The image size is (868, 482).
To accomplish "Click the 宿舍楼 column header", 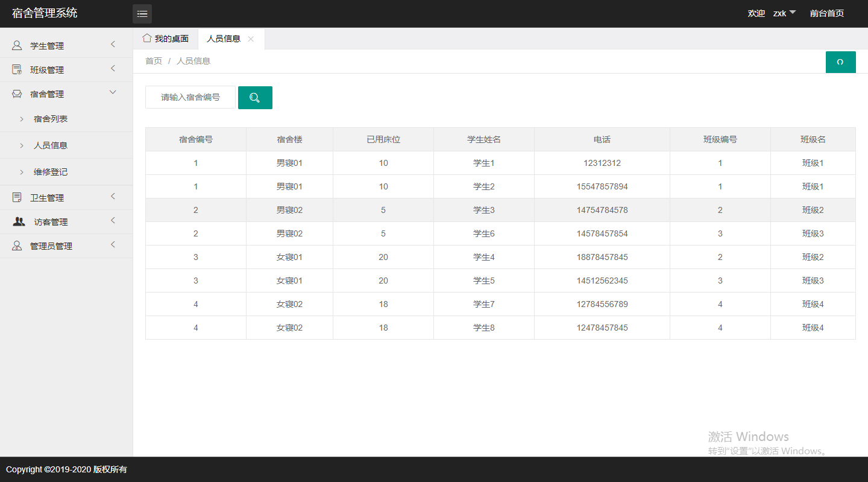I will pyautogui.click(x=289, y=139).
